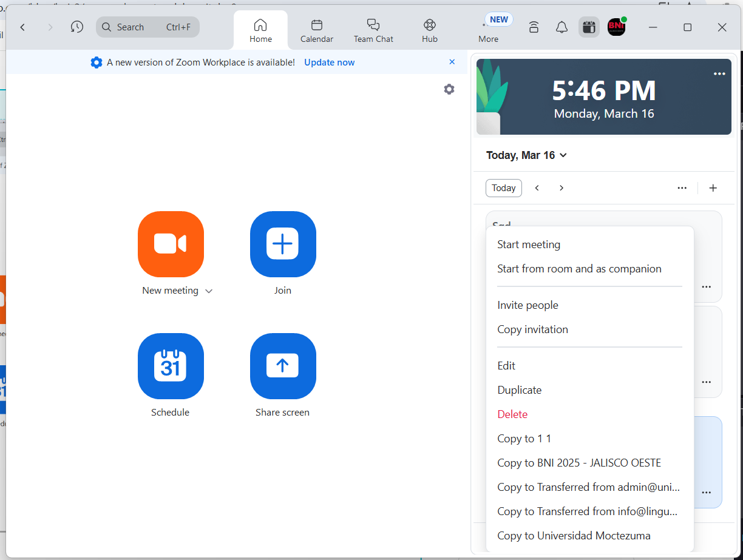Open the settings gear icon

(x=449, y=89)
